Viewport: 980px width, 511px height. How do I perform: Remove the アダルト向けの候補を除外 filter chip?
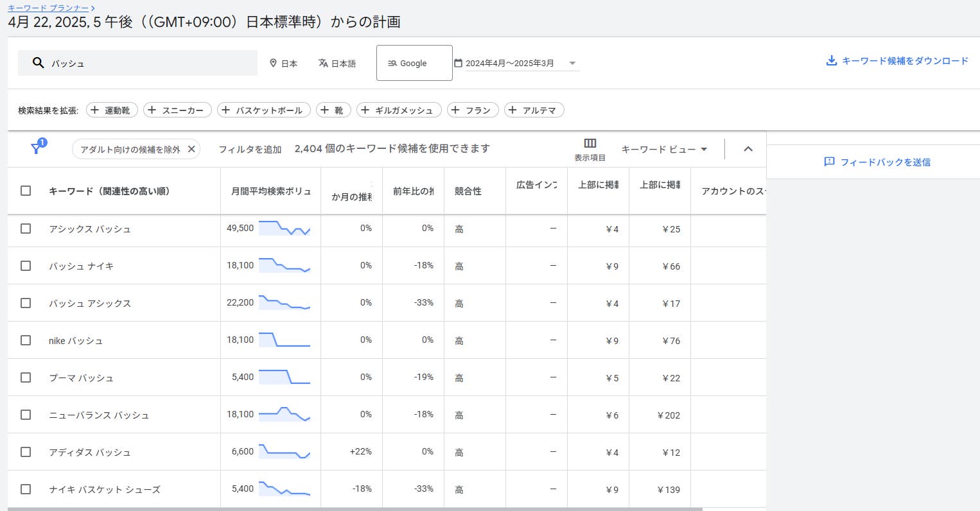(x=191, y=149)
